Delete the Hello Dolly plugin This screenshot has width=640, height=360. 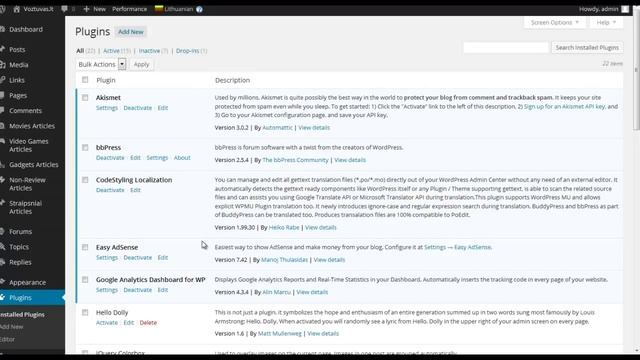(148, 322)
